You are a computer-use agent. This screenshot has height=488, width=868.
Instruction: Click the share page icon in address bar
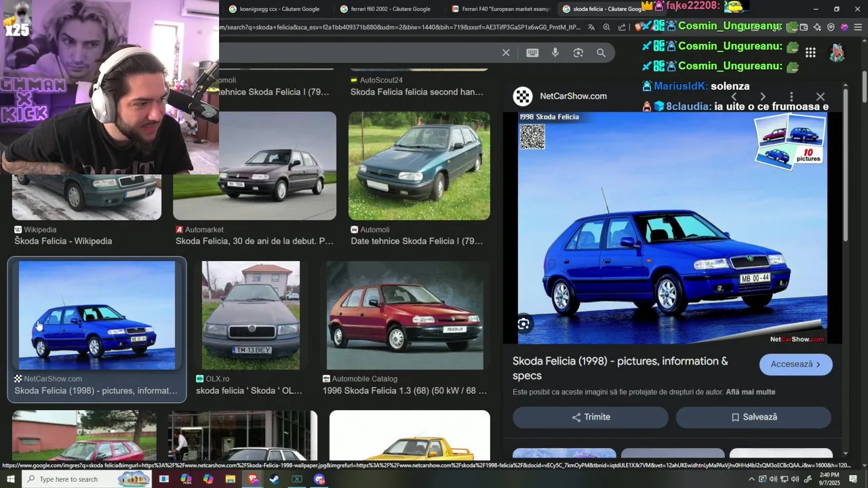(x=622, y=28)
